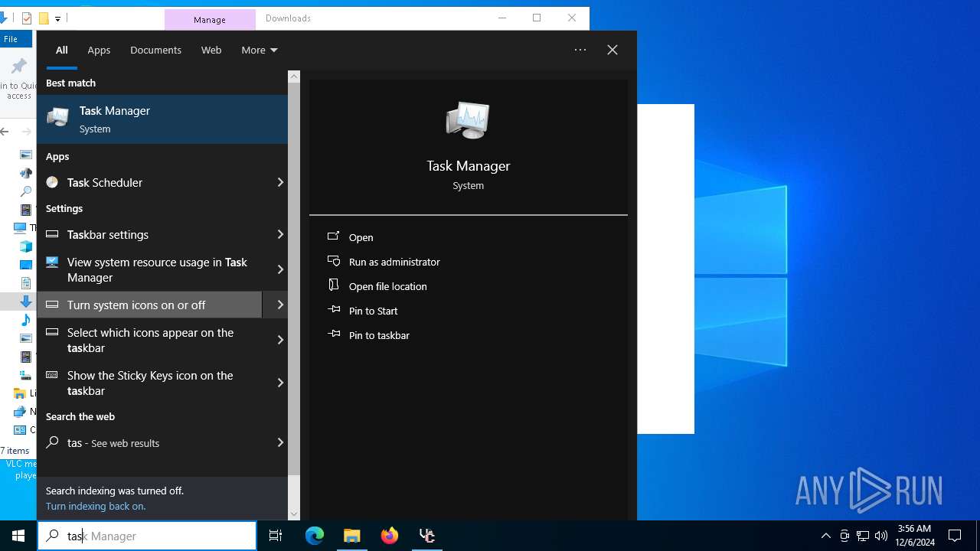Click the Back arrow in Explorer window

5,132
